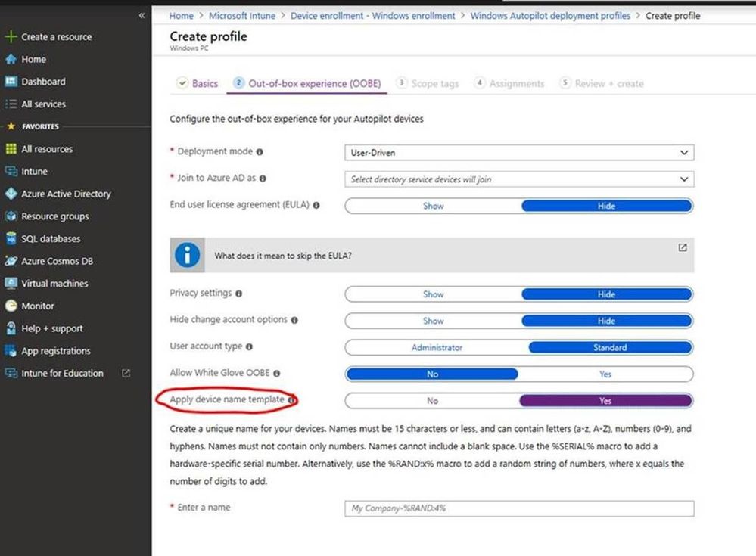Image resolution: width=756 pixels, height=556 pixels.
Task: Set Privacy settings to Show
Action: pyautogui.click(x=433, y=294)
